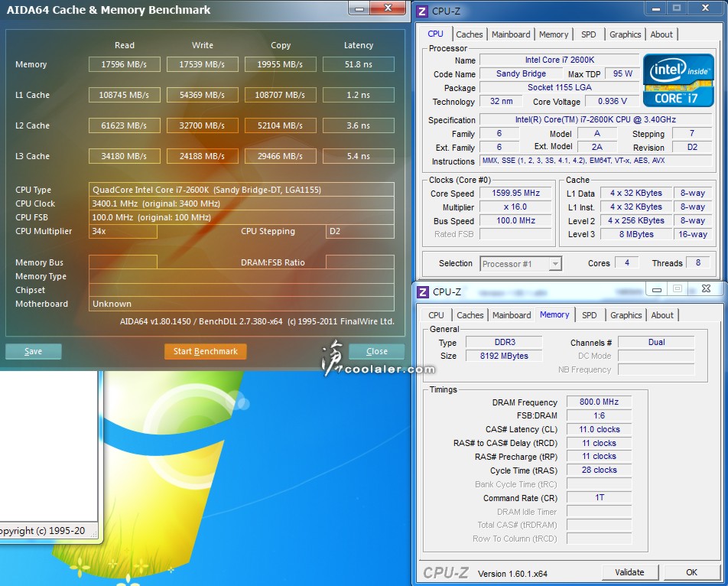Open About tab in lower CPU-Z window

pyautogui.click(x=662, y=315)
